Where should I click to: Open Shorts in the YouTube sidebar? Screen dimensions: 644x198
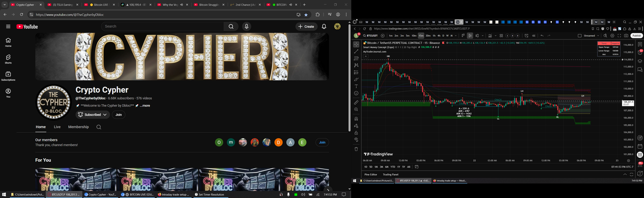click(8, 59)
